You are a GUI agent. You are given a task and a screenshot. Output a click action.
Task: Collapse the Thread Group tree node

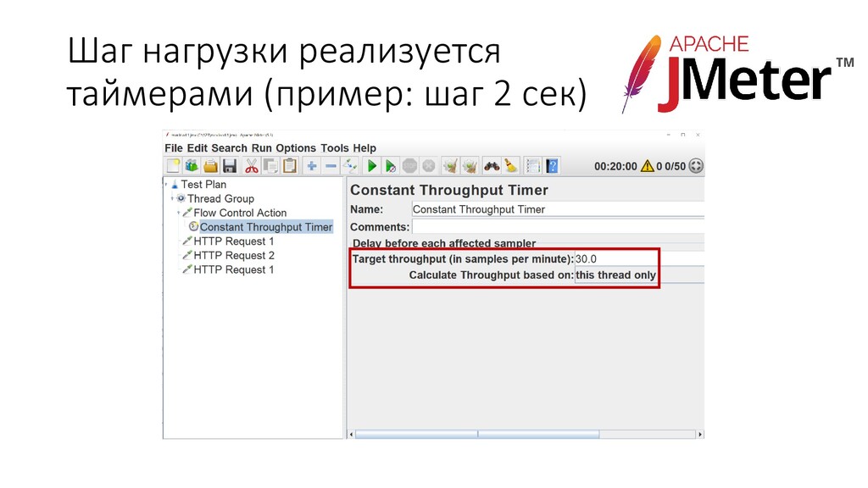(x=172, y=198)
